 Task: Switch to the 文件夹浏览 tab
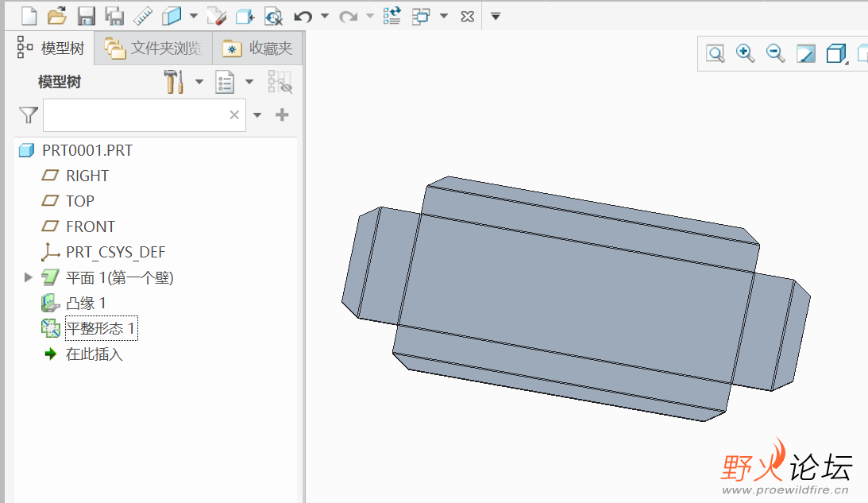click(153, 48)
